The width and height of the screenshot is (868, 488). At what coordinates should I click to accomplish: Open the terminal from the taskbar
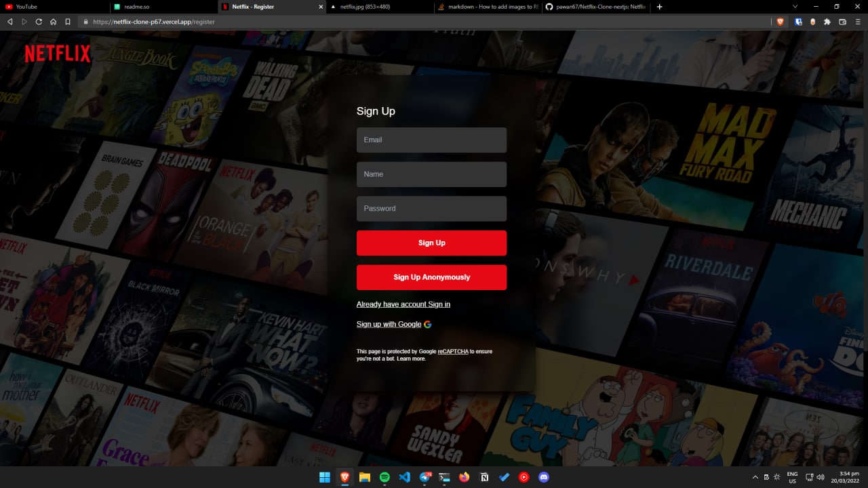pyautogui.click(x=445, y=477)
